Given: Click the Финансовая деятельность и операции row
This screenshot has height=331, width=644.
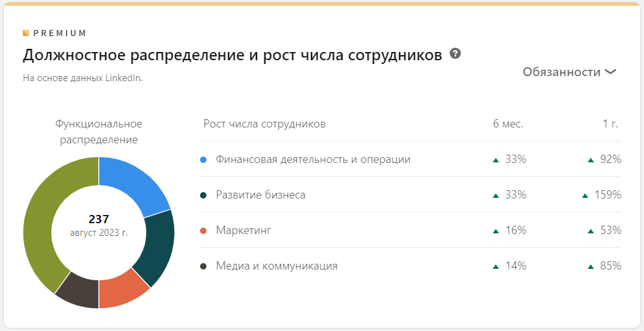Looking at the screenshot, I should pos(313,160).
